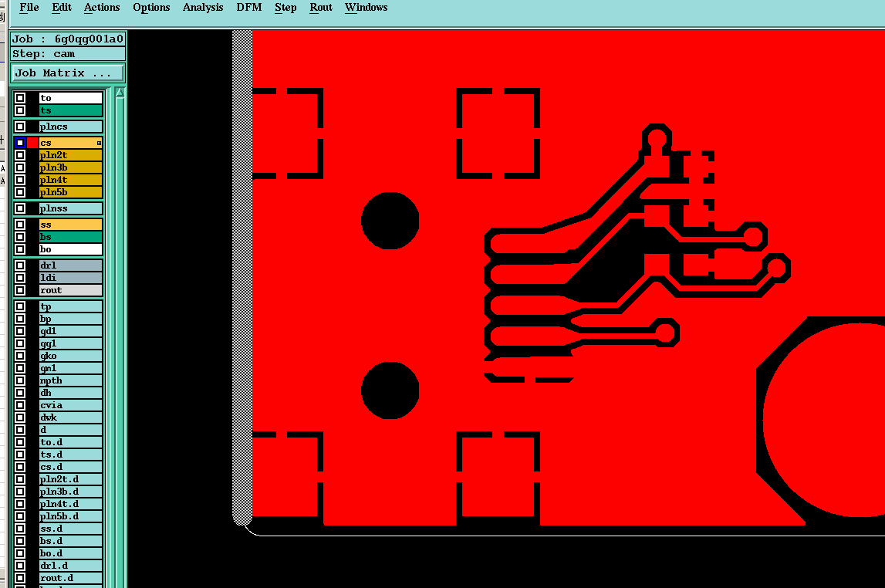
Task: Toggle the checkbox for 'gko' layer
Action: 20,356
